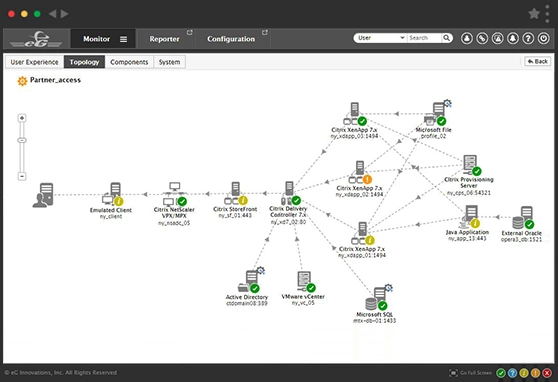Click the Partner_access service gear icon
The image size is (558, 382).
coord(22,81)
